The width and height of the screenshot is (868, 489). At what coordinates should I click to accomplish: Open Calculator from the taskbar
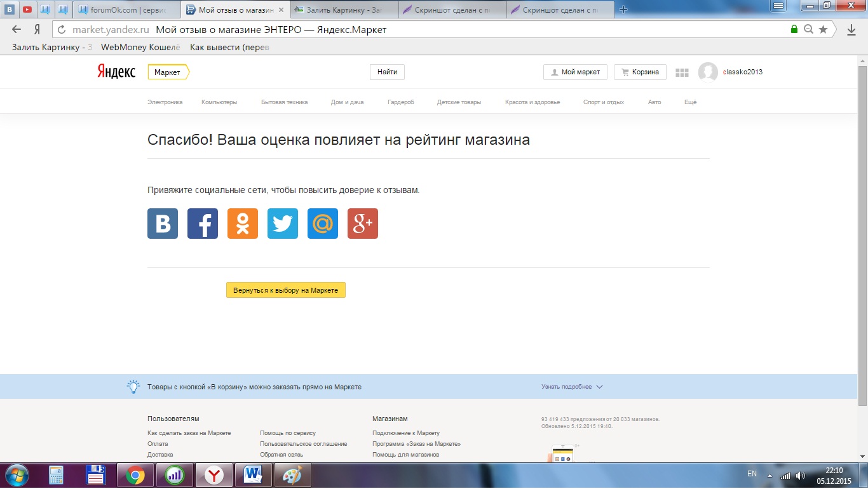(x=56, y=475)
